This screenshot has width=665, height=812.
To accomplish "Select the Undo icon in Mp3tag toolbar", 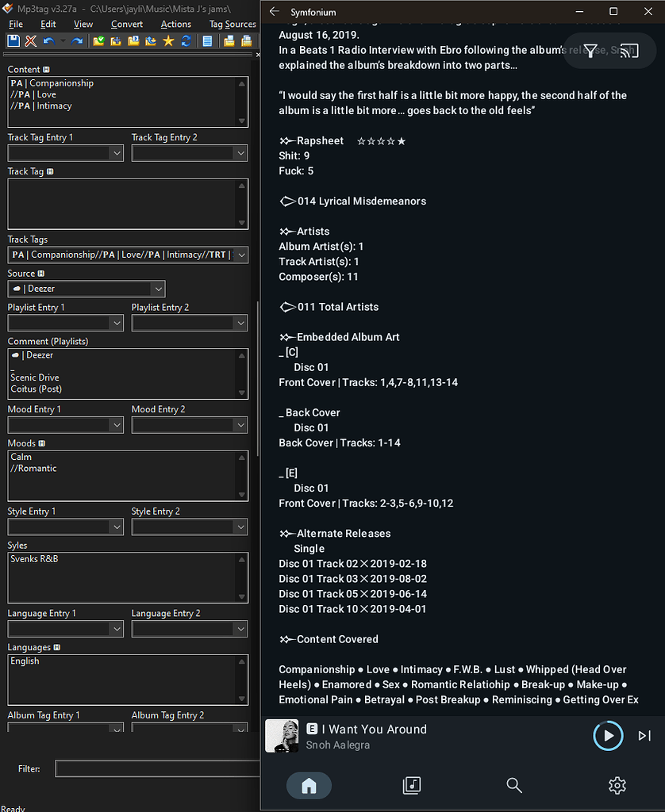I will 48,40.
